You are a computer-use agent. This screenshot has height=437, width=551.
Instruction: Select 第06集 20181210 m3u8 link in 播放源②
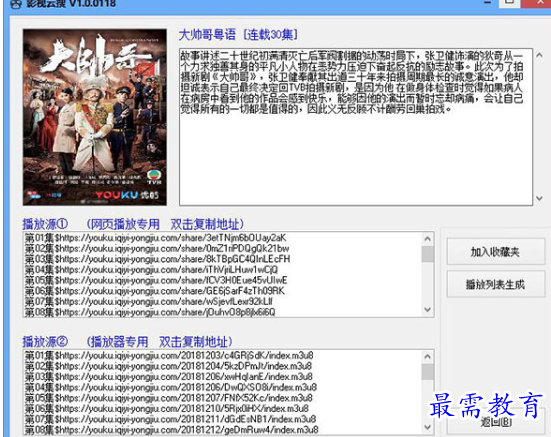point(167,408)
